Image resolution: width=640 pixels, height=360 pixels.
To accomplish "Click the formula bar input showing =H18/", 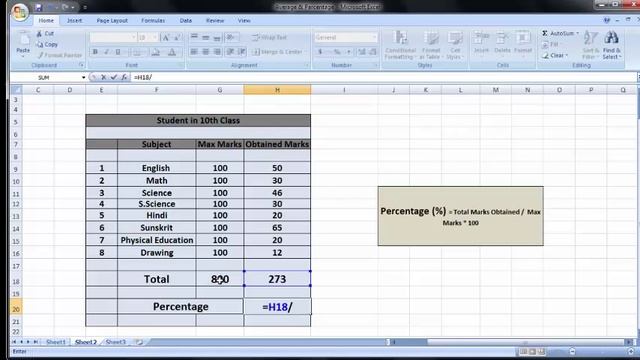I will coord(384,77).
